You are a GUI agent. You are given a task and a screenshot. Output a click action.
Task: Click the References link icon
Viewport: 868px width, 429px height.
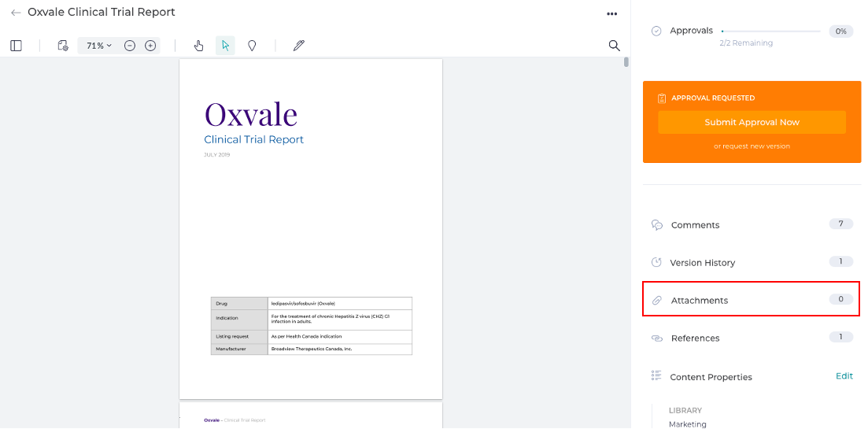pos(657,338)
